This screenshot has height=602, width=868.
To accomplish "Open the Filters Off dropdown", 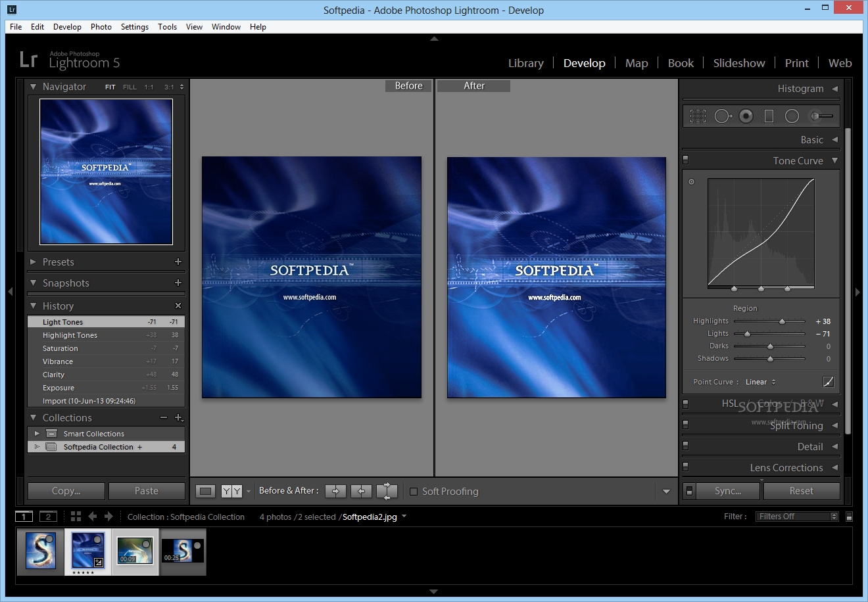I will click(x=798, y=517).
